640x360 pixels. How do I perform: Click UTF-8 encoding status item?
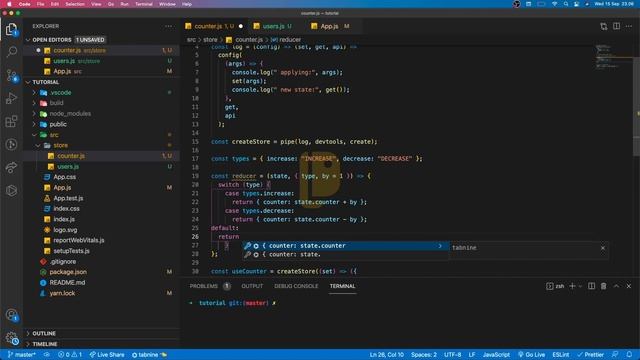pyautogui.click(x=452, y=355)
